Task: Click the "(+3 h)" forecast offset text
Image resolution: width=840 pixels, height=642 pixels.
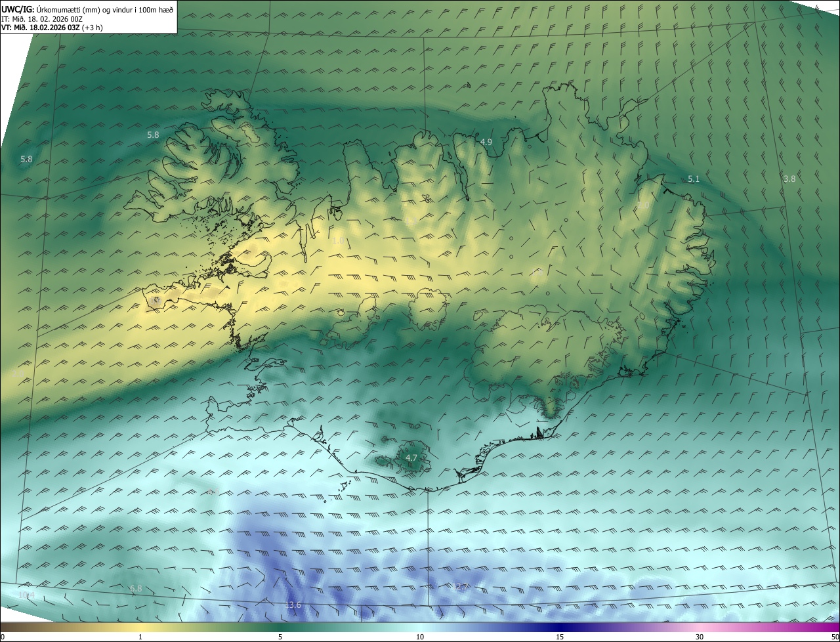Action: coord(93,28)
